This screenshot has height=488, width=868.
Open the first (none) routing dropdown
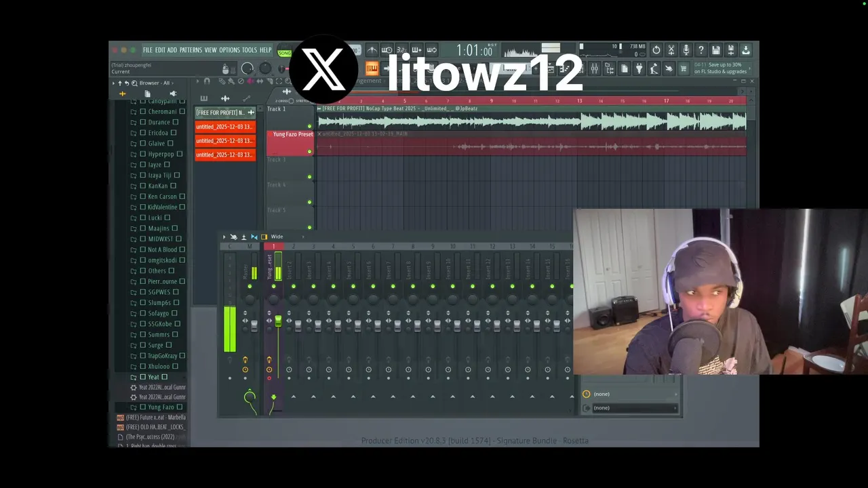point(631,394)
